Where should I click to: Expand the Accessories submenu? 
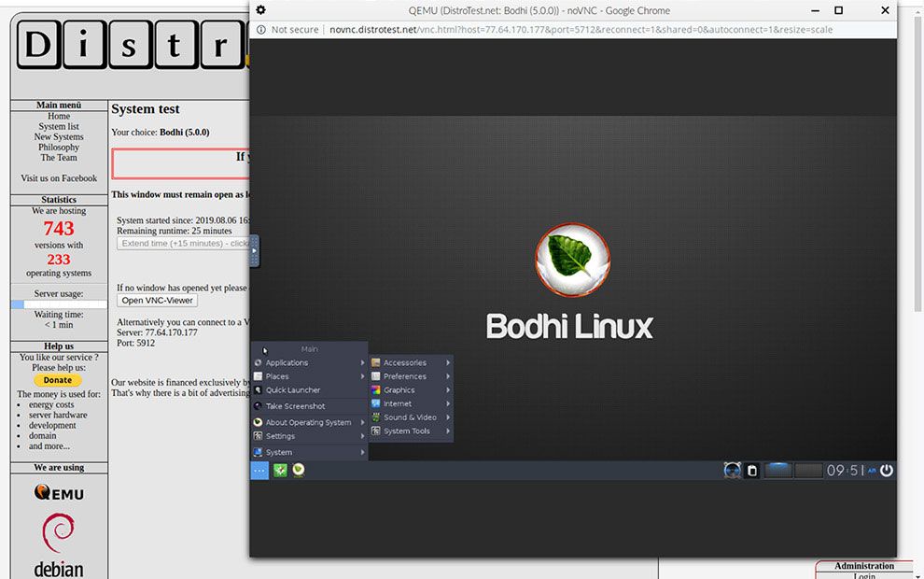[412, 362]
